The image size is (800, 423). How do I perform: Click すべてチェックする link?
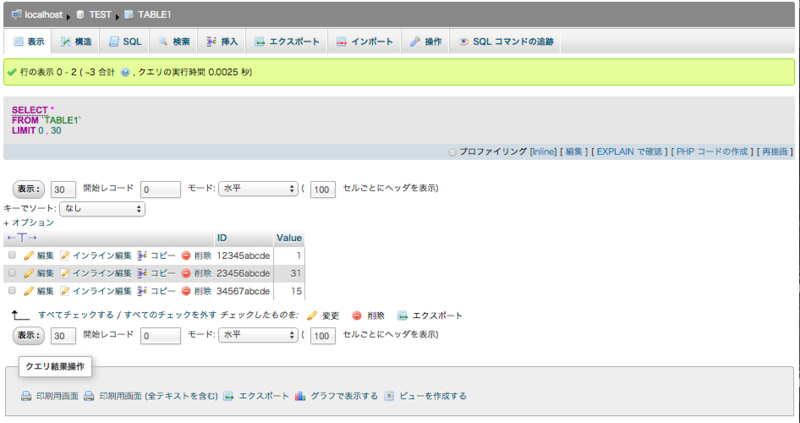pos(76,315)
